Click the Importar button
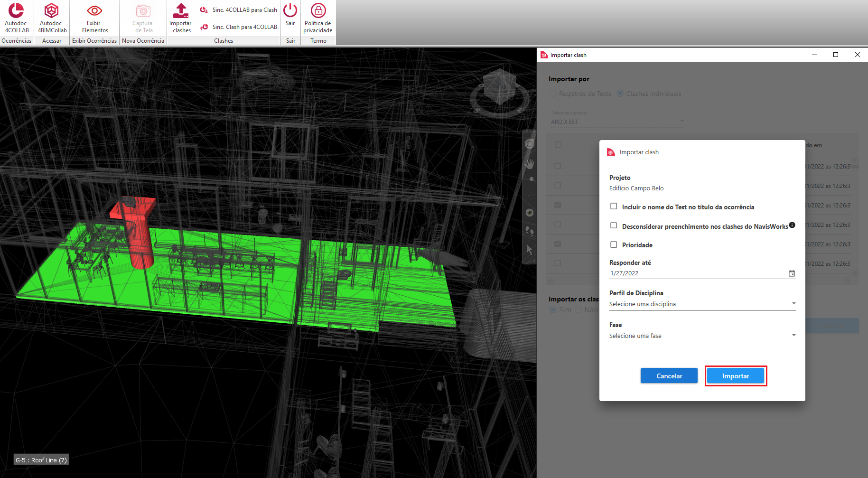868x478 pixels. (736, 376)
